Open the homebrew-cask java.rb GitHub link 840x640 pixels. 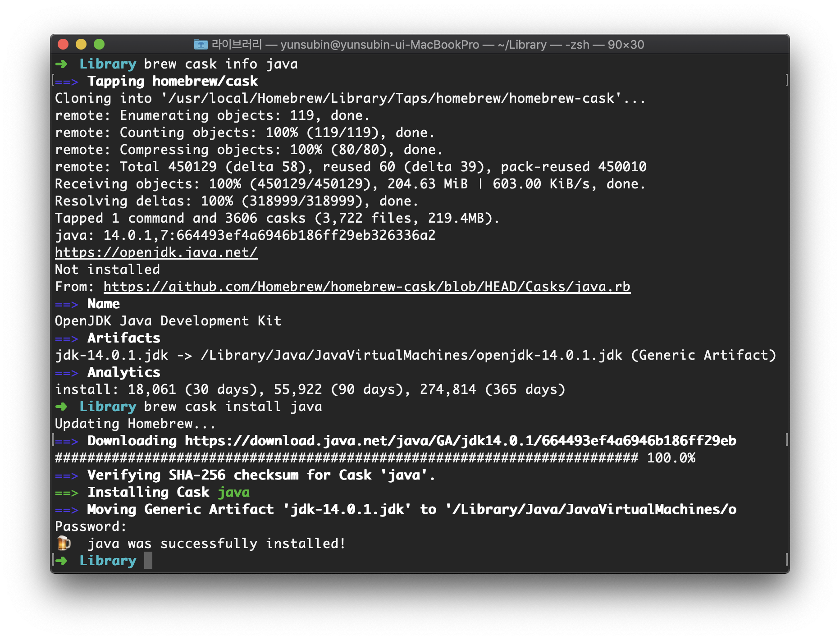[367, 286]
